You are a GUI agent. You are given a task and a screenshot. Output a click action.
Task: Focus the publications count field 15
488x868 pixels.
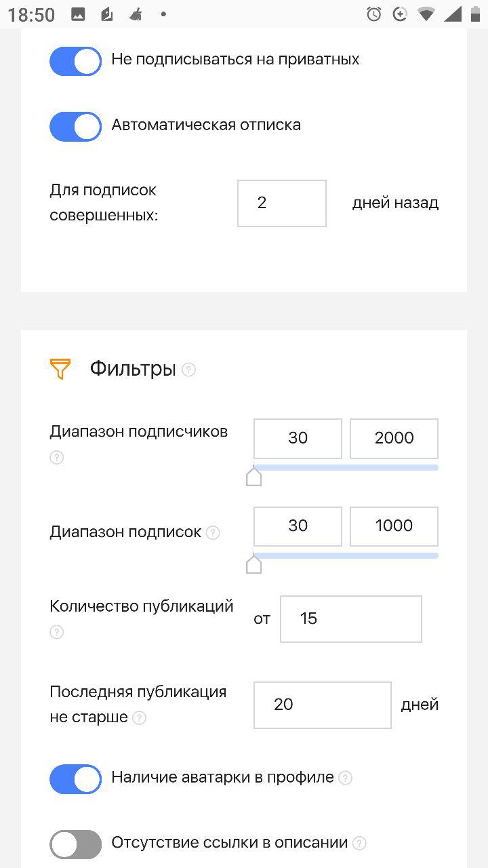point(350,619)
